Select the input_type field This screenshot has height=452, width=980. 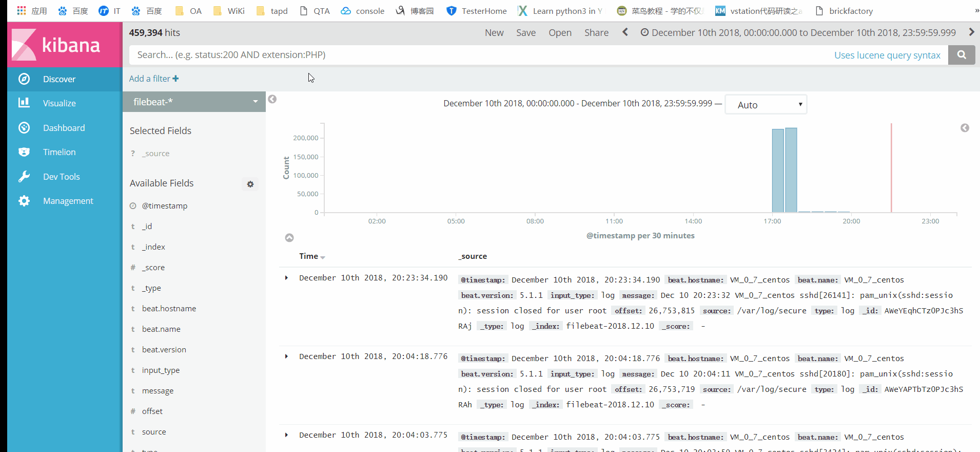point(161,370)
